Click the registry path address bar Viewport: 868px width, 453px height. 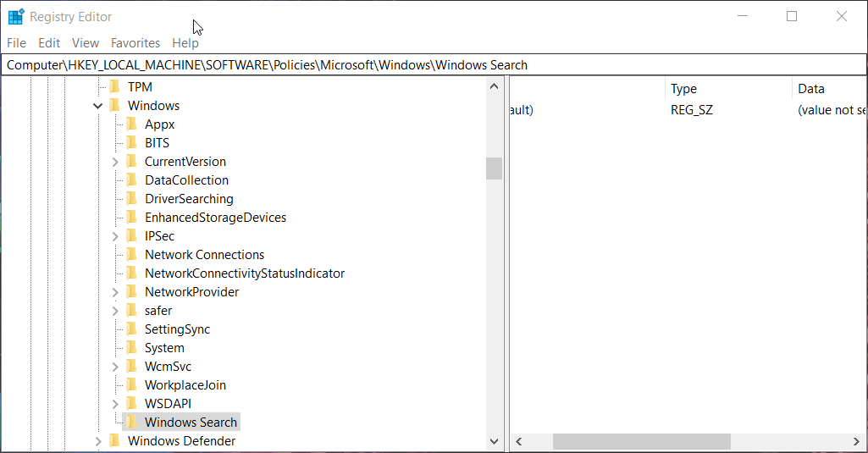point(434,65)
